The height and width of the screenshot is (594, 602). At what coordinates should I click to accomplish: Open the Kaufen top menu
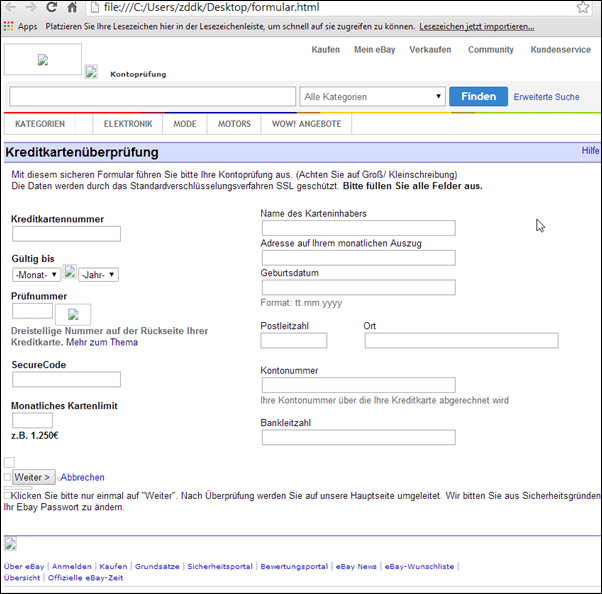point(326,50)
